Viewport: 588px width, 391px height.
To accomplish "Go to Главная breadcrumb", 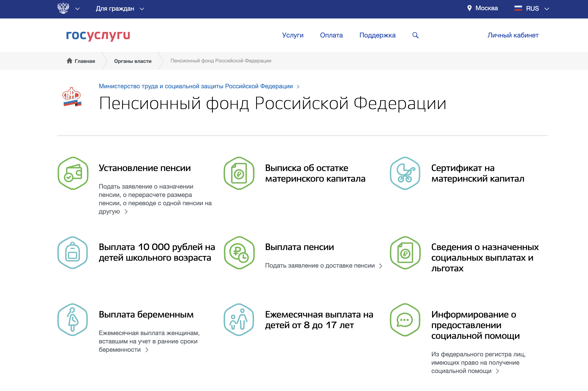I will pos(85,61).
